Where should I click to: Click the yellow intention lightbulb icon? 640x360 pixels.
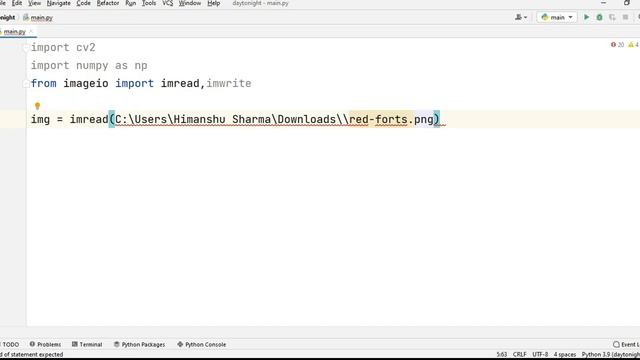(x=38, y=106)
